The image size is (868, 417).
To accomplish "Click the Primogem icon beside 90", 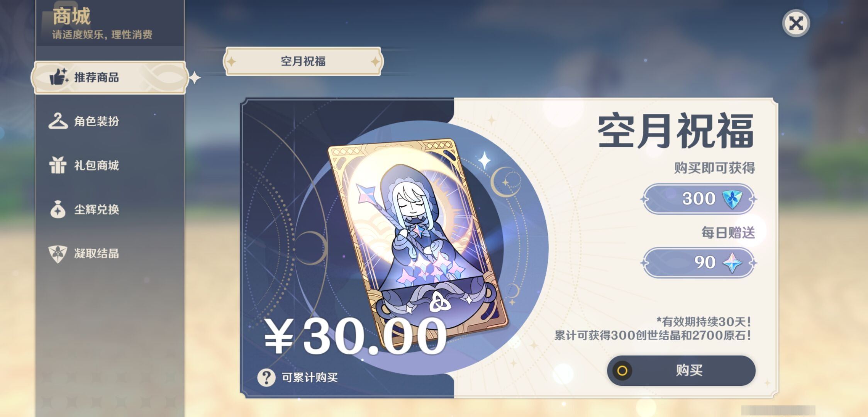I will pyautogui.click(x=732, y=263).
